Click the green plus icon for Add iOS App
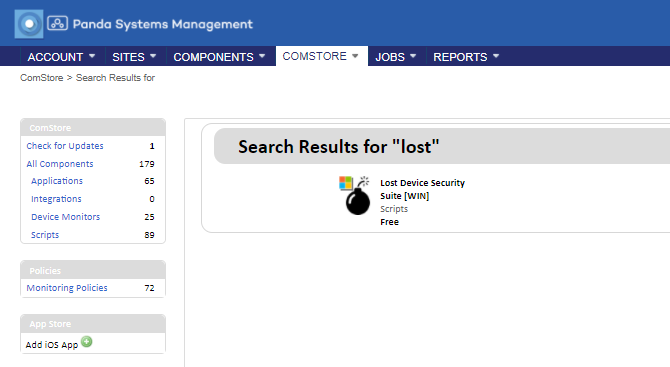This screenshot has height=367, width=670. tap(87, 342)
